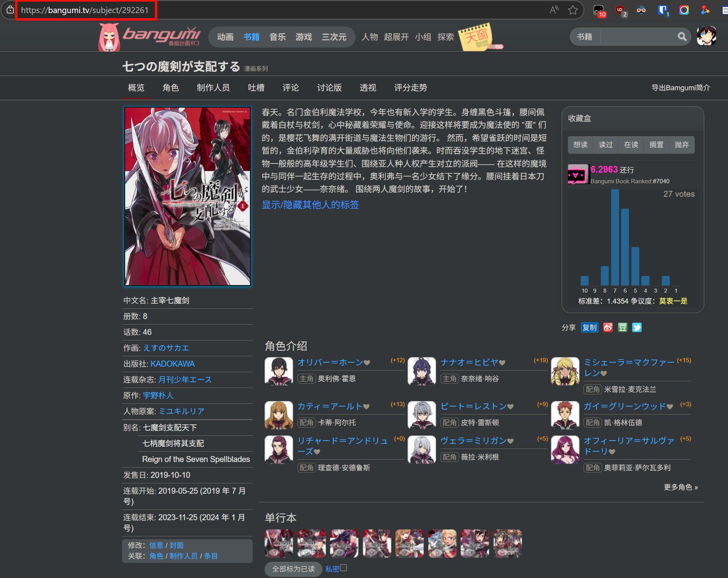
Task: Mark collection as 想读
Action: (x=581, y=144)
